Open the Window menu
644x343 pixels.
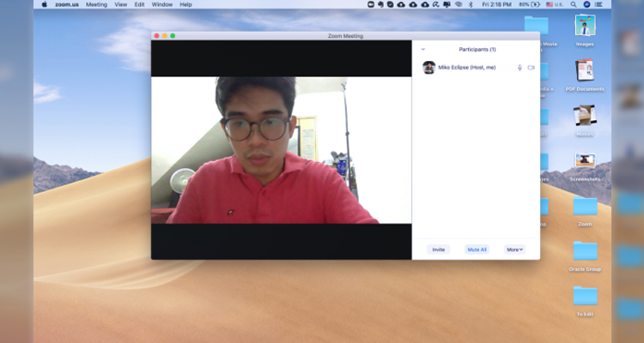[x=162, y=4]
